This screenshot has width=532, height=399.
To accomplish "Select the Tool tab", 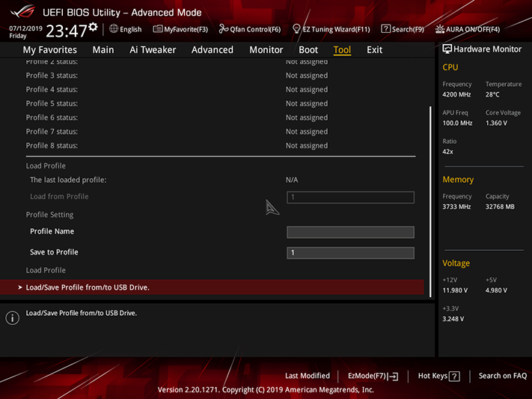I will [342, 49].
